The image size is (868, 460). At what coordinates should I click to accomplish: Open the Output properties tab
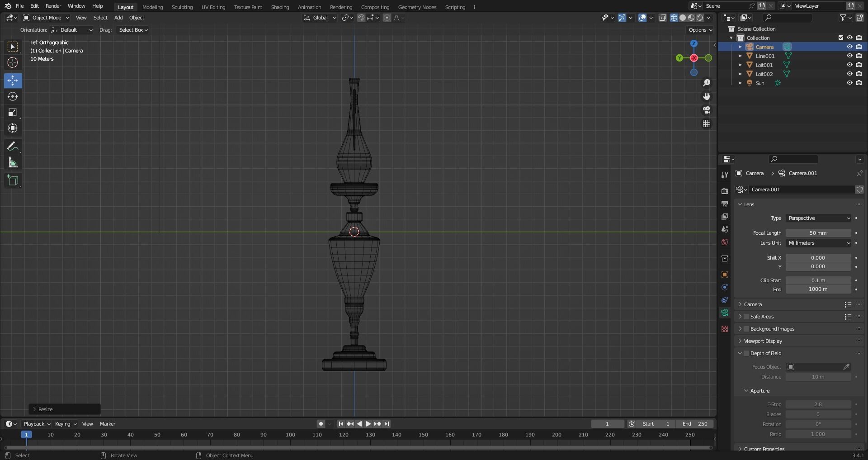725,204
